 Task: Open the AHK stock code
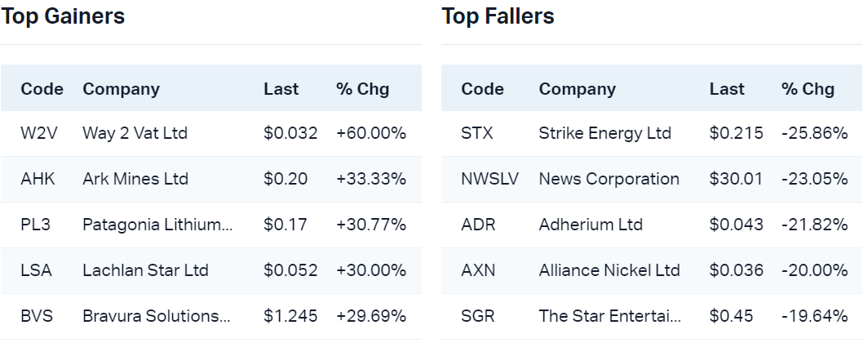coord(38,178)
